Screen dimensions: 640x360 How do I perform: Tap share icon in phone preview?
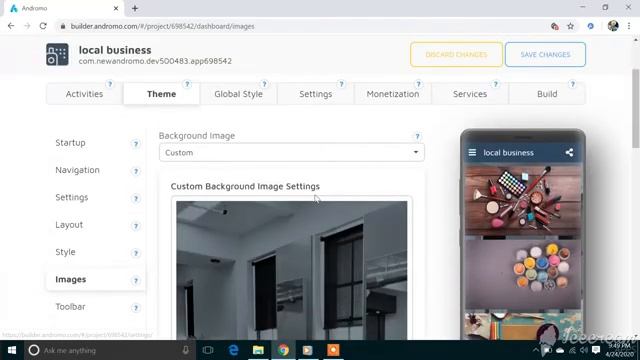point(569,153)
